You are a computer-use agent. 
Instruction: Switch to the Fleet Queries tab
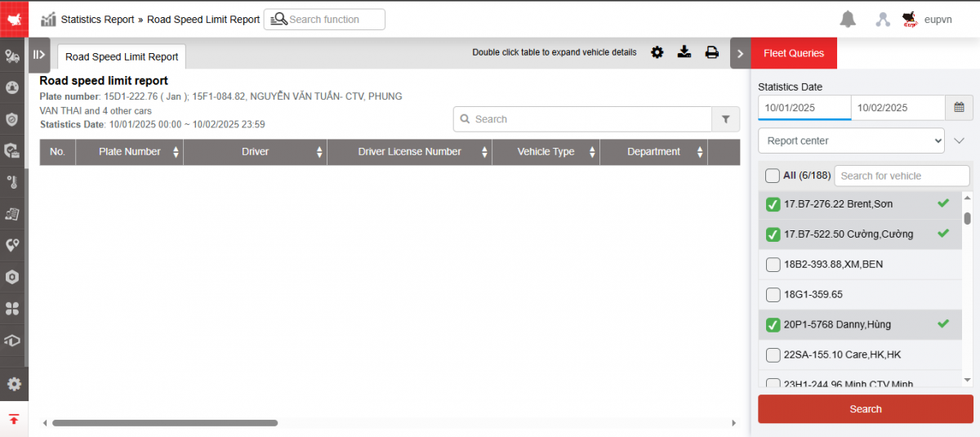click(794, 53)
